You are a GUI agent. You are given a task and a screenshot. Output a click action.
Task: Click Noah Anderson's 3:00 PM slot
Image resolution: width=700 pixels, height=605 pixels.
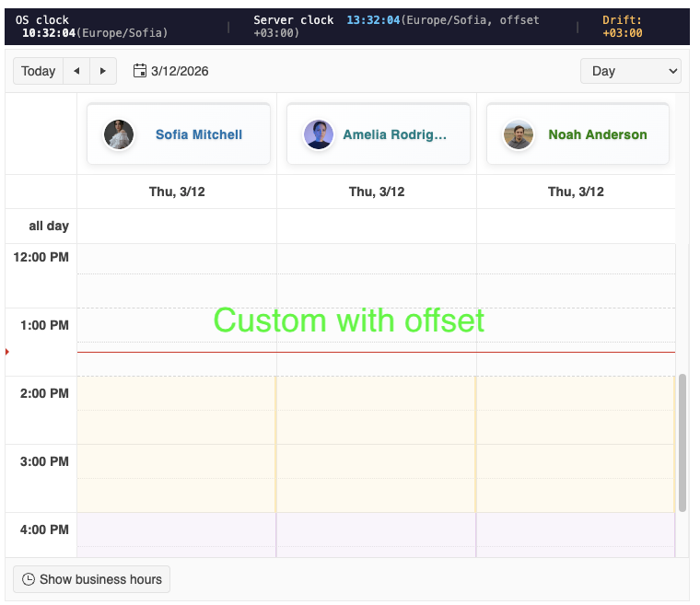(575, 461)
